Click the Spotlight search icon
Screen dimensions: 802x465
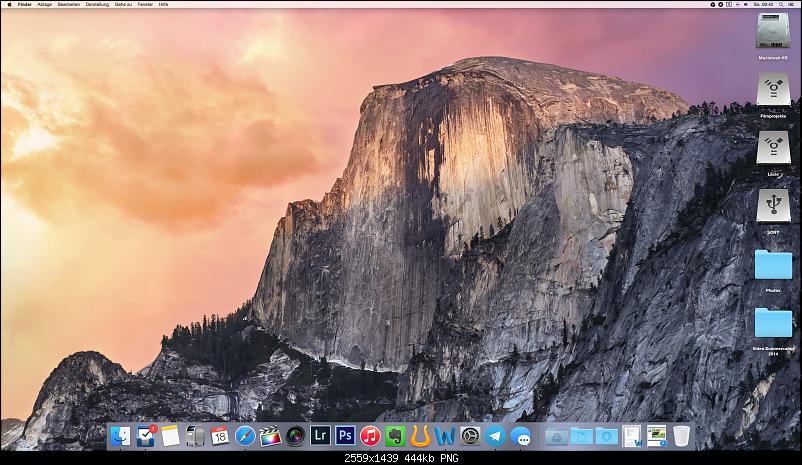click(778, 4)
